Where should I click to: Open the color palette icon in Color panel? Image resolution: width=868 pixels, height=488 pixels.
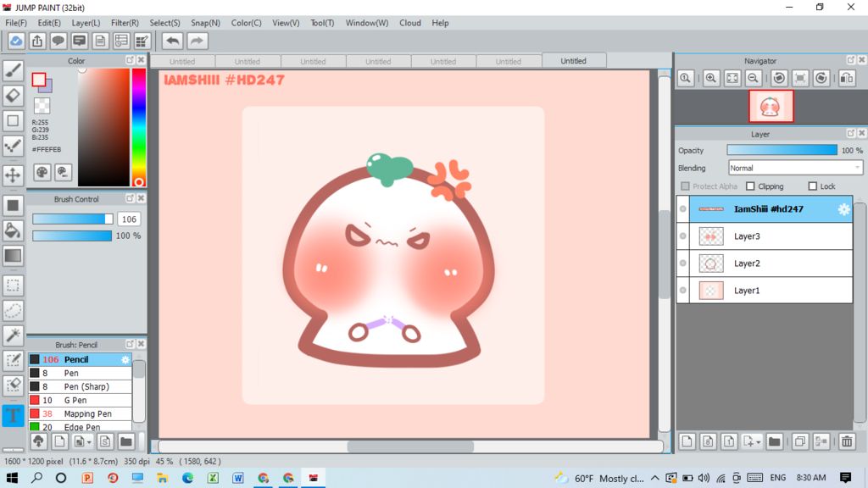pos(42,172)
